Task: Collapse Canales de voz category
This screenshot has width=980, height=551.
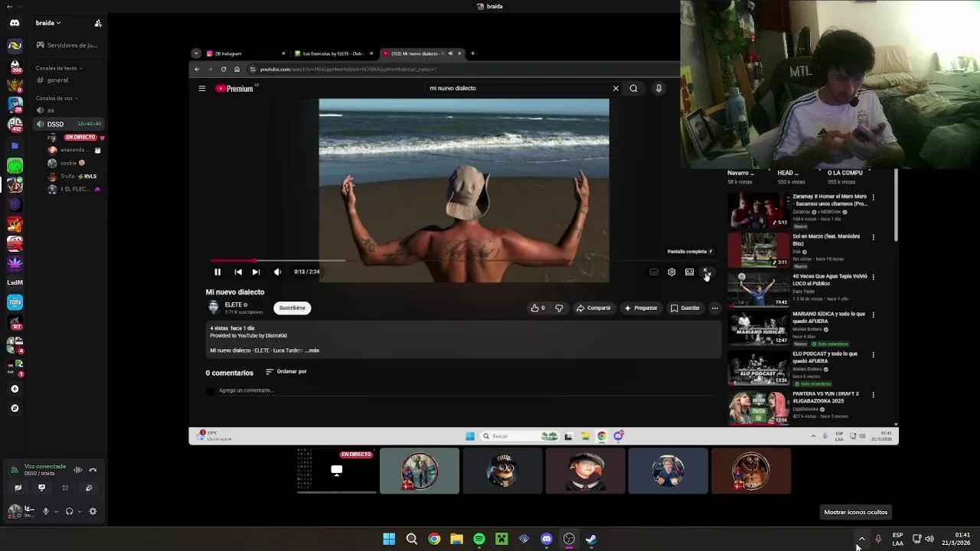Action: [x=58, y=98]
